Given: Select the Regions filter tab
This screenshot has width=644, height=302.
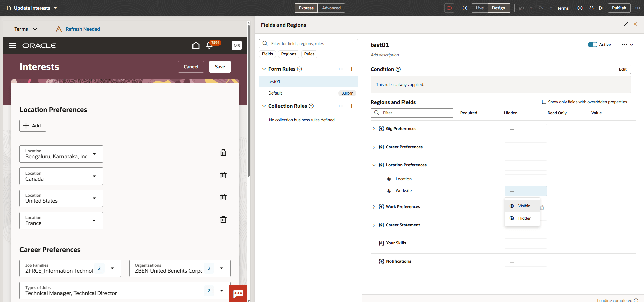Looking at the screenshot, I should (289, 54).
